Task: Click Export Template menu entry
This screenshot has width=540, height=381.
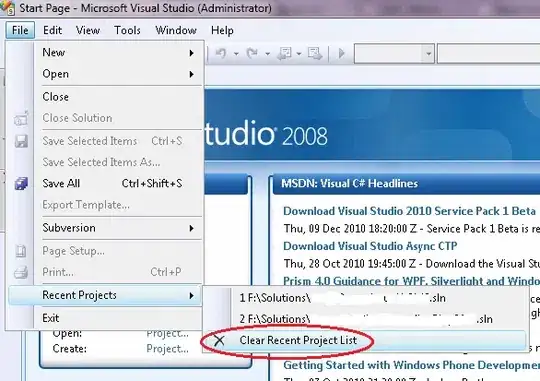Action: click(118, 205)
